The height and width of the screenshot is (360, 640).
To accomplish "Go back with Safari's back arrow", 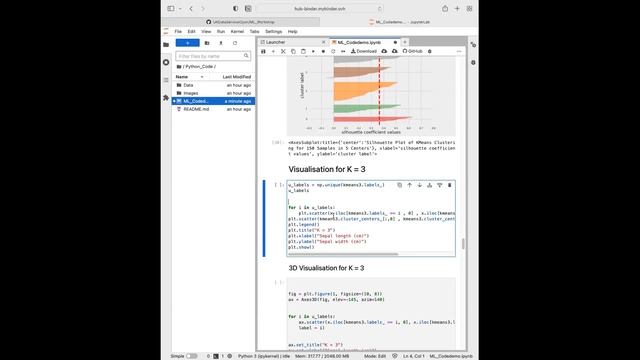I will (191, 9).
